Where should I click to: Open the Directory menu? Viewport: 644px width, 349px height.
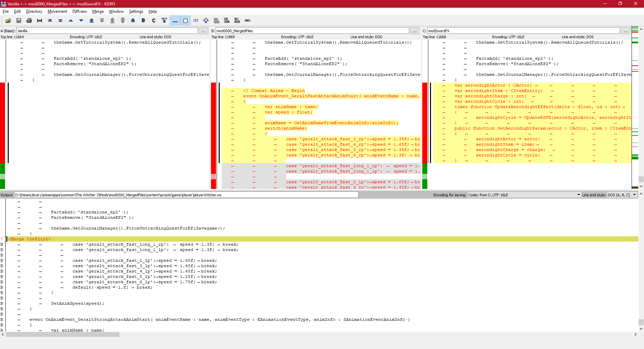pos(34,11)
